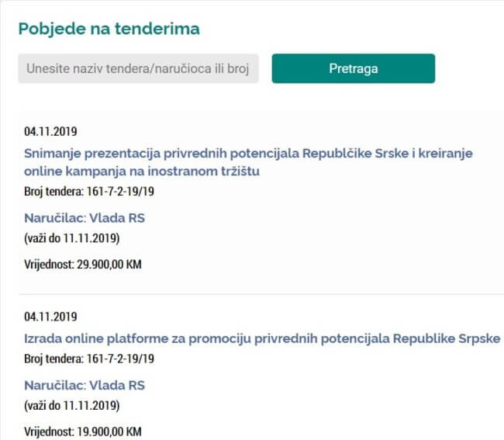Click '(važi do 11.11.2019)' in the second tender
This screenshot has height=440, width=504.
click(72, 405)
